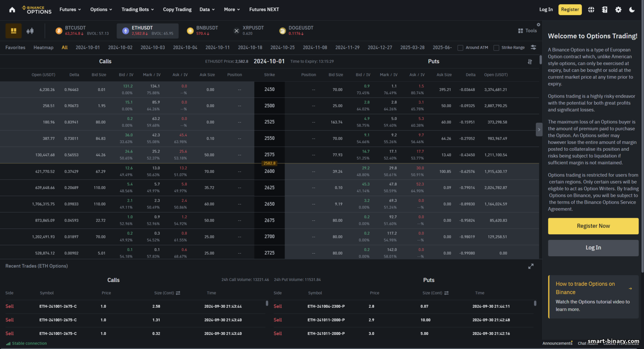Open Copy Trading page

(177, 9)
